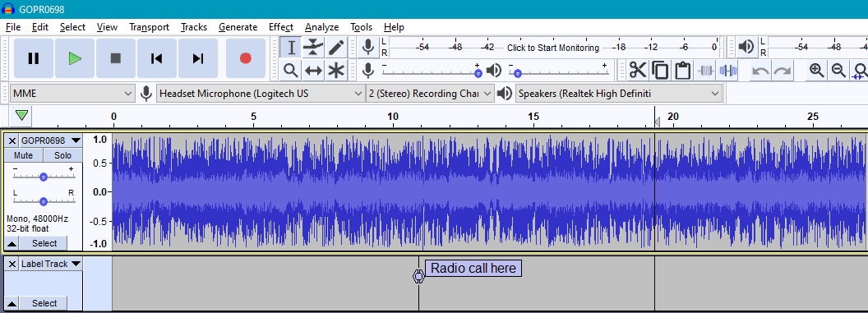Screen dimensions: 868x313
Task: Open the Generate menu
Action: click(x=238, y=27)
